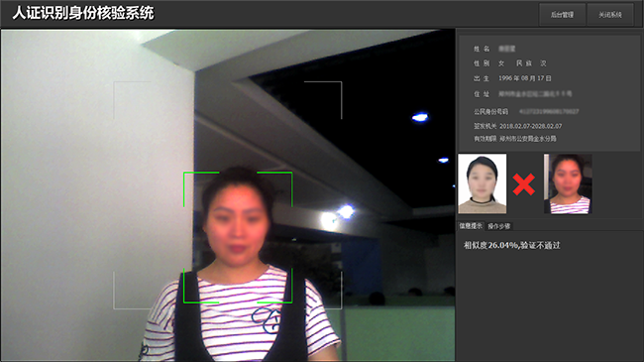Switch to the 操作步骤 tab
Screen dimensions: 644x362
coord(498,226)
